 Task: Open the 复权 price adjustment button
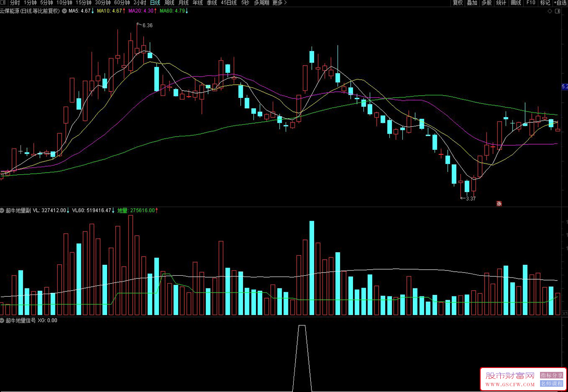coord(458,3)
